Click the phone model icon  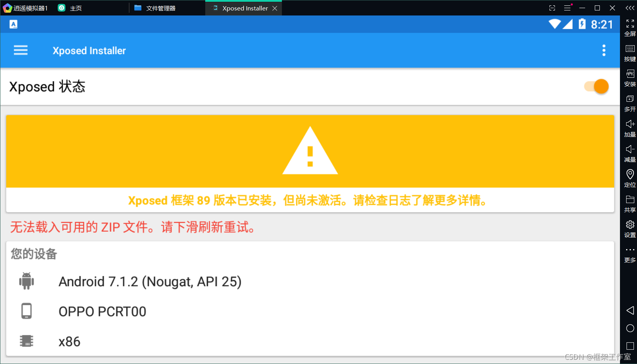(x=26, y=311)
